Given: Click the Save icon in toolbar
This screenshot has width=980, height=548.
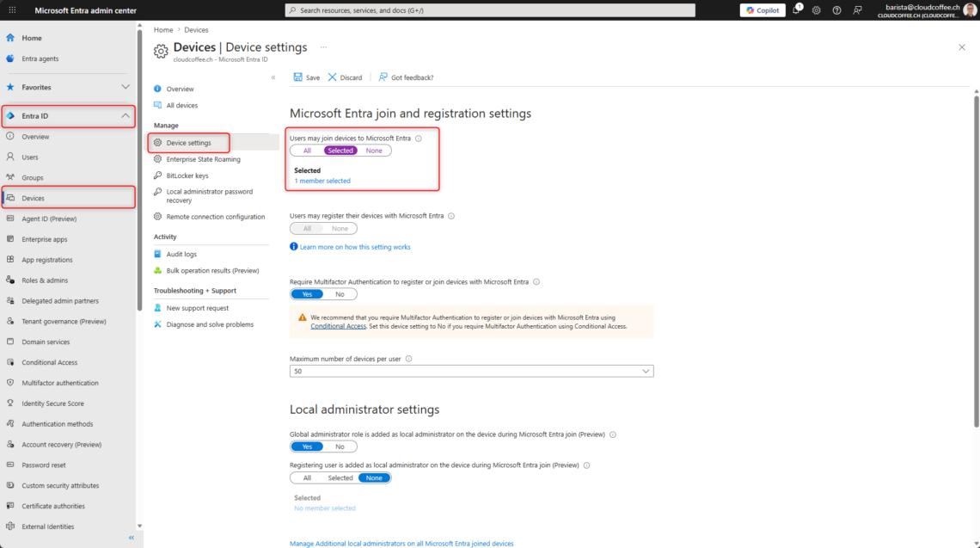Looking at the screenshot, I should coord(298,77).
